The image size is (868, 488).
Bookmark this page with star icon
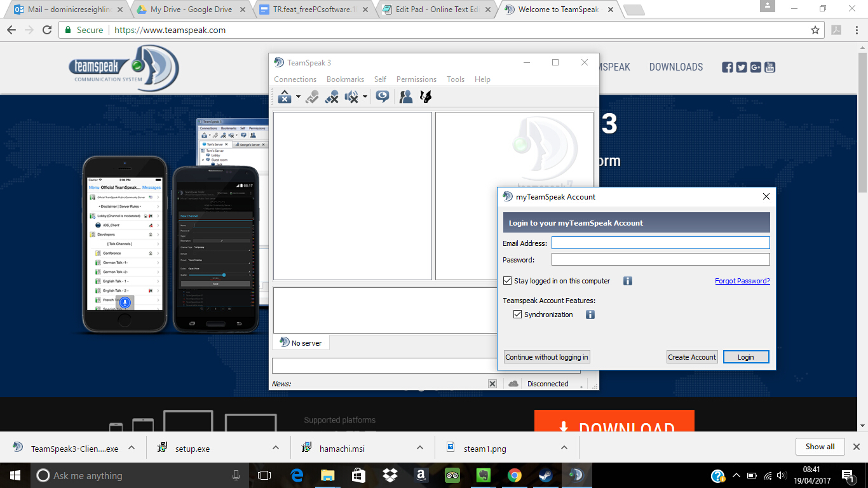tap(815, 30)
